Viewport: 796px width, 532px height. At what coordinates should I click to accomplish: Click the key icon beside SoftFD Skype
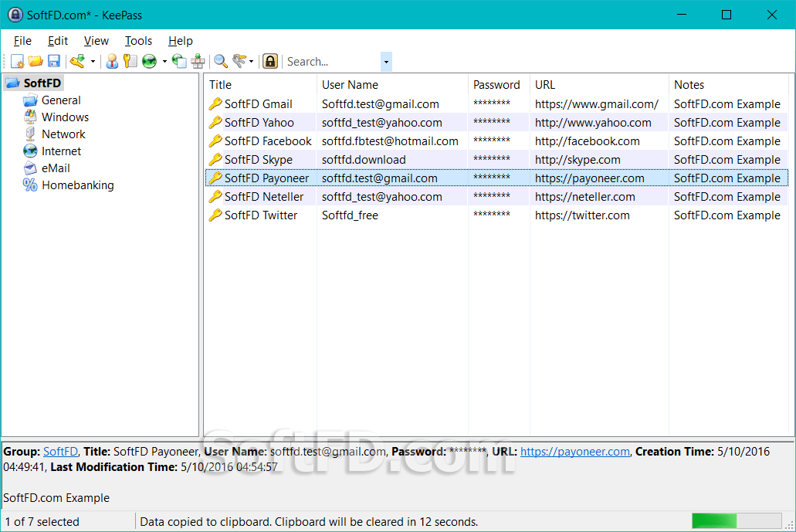pyautogui.click(x=215, y=159)
